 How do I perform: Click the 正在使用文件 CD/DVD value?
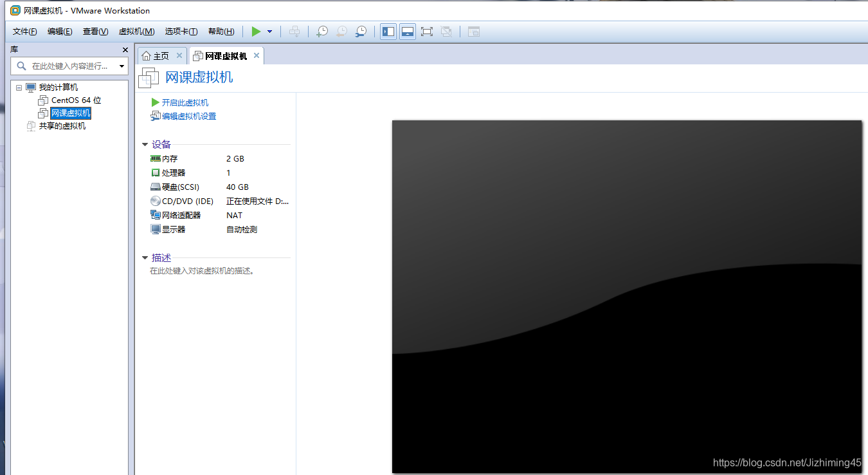258,201
